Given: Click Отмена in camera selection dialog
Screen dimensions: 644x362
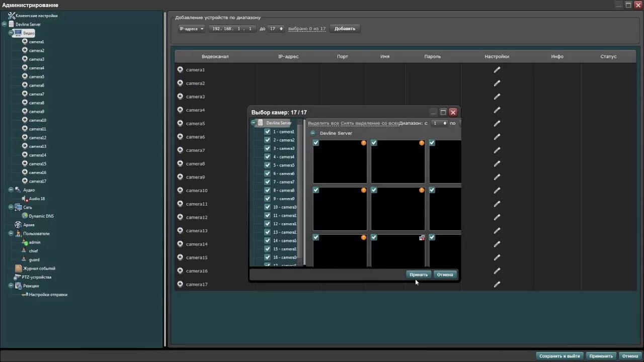Looking at the screenshot, I should [445, 275].
